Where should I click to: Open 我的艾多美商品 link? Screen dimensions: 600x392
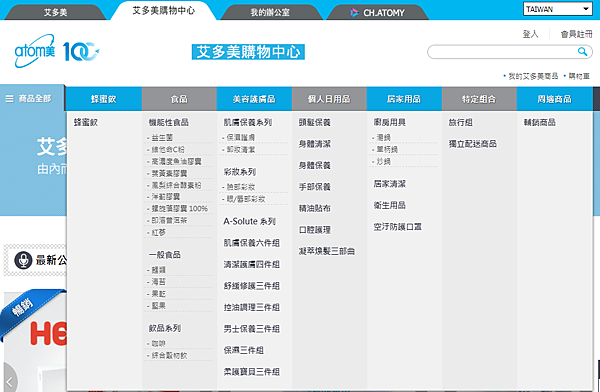(533, 76)
